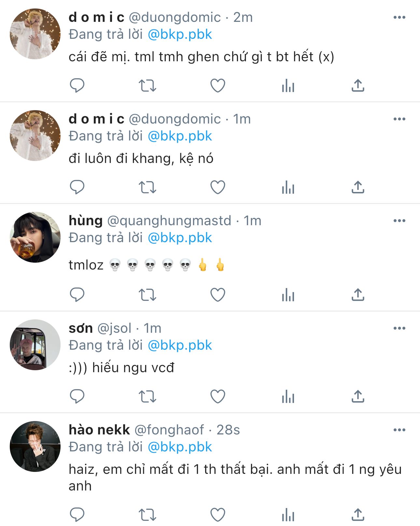Share hào nekk's tweet

click(358, 515)
